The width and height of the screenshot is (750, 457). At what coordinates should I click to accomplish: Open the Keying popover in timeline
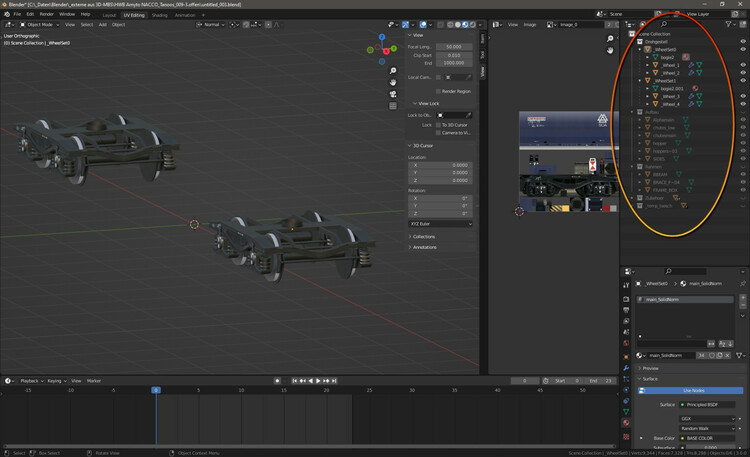point(56,381)
